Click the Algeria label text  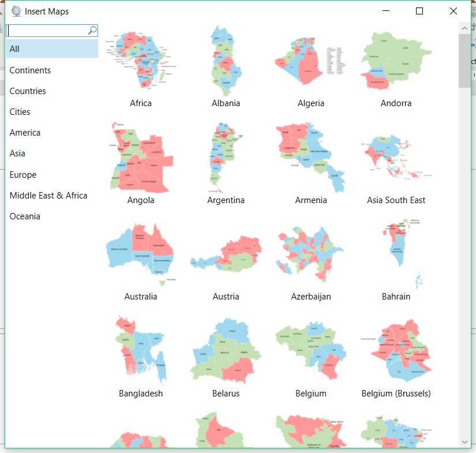(x=311, y=103)
